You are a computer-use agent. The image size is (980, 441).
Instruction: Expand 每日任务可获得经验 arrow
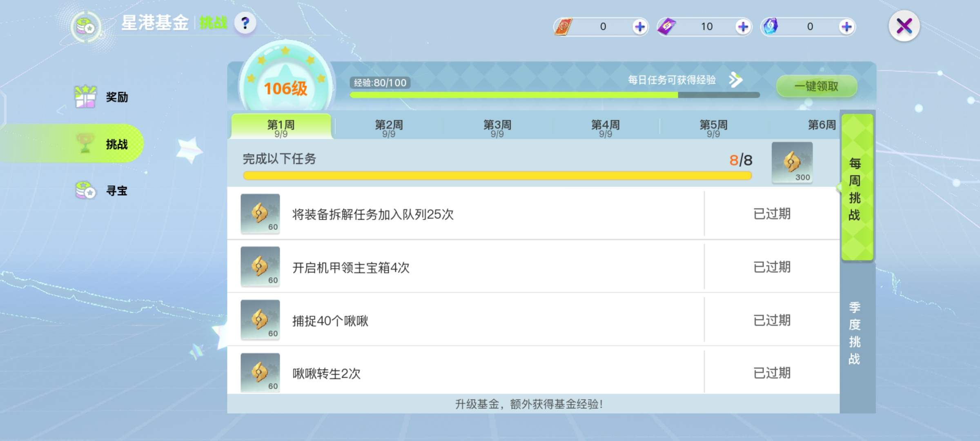click(735, 80)
